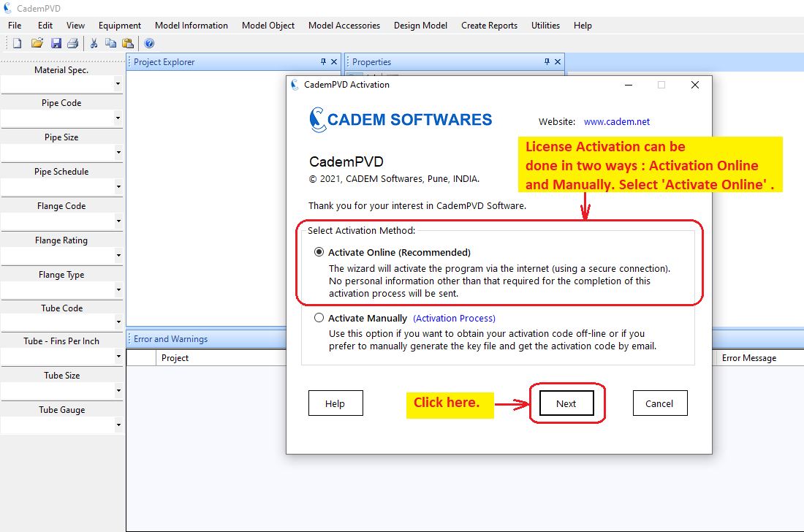
Task: Open the Pipe Size dropdown
Action: 118,153
